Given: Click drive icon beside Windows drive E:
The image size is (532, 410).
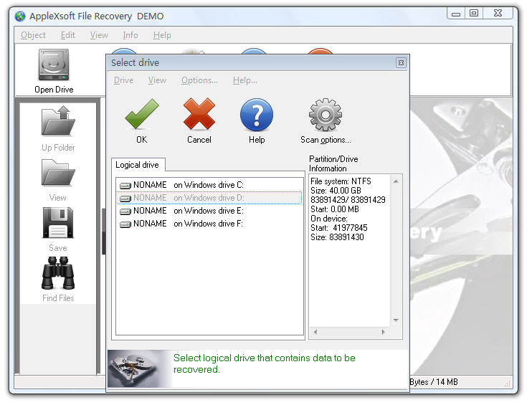Looking at the screenshot, I should click(125, 211).
